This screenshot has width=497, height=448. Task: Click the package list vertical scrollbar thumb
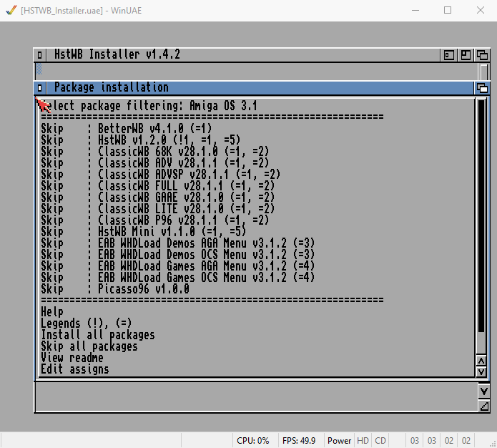click(481, 215)
